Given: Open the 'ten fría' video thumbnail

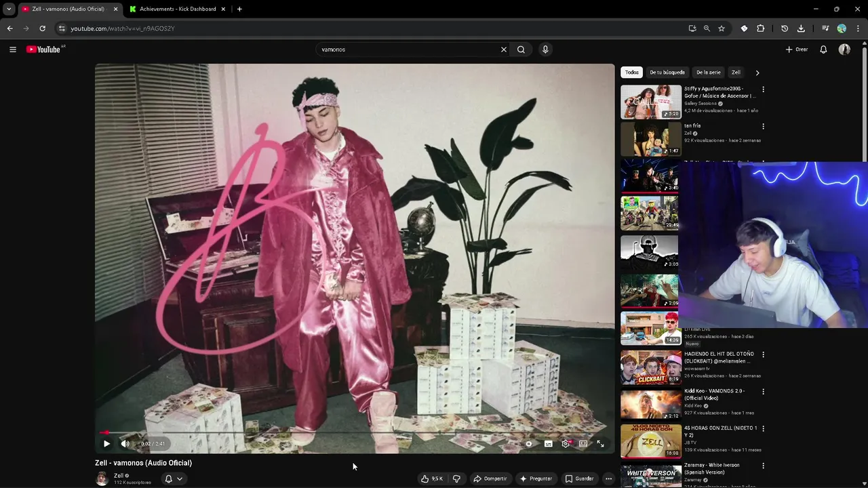Looking at the screenshot, I should (651, 139).
